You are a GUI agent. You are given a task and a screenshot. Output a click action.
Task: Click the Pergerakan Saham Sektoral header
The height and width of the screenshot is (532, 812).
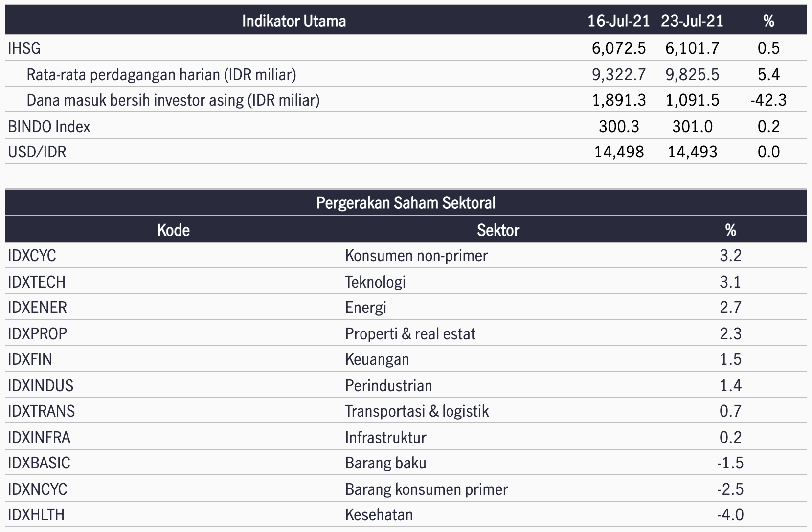(406, 203)
